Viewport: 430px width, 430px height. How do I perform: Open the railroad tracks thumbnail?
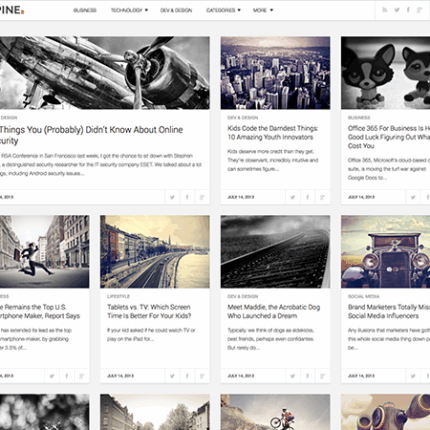(275, 252)
